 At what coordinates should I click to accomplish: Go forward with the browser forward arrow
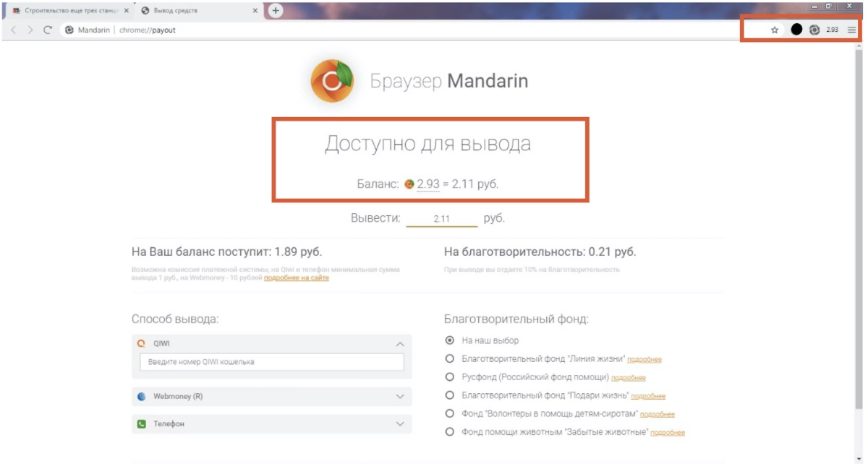30,30
